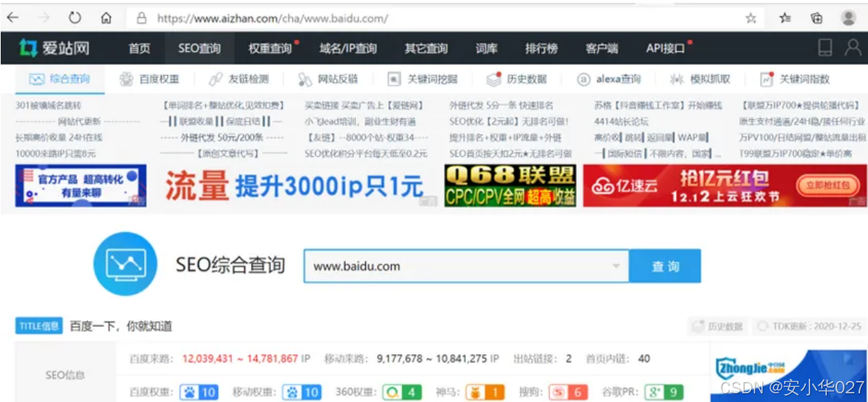Click the green 谷歌PR badge showing 9

coord(664,392)
